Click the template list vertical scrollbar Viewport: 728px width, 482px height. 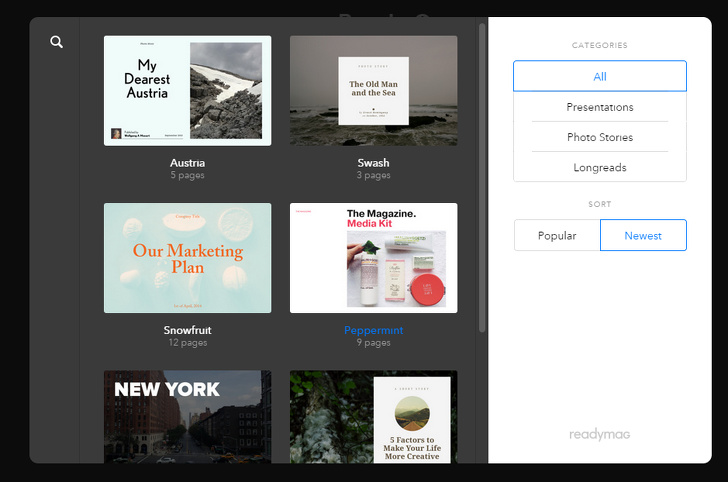click(x=482, y=180)
